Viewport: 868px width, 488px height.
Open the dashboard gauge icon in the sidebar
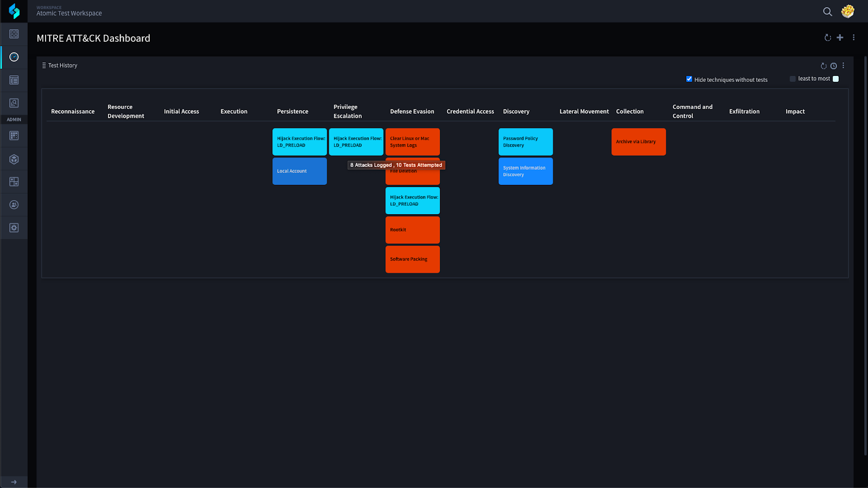coord(14,57)
